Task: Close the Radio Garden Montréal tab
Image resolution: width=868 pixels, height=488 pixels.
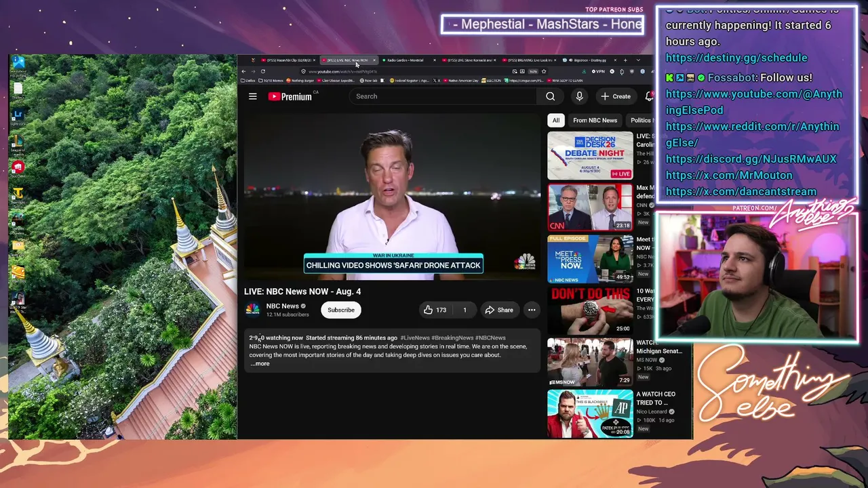Action: [x=434, y=60]
